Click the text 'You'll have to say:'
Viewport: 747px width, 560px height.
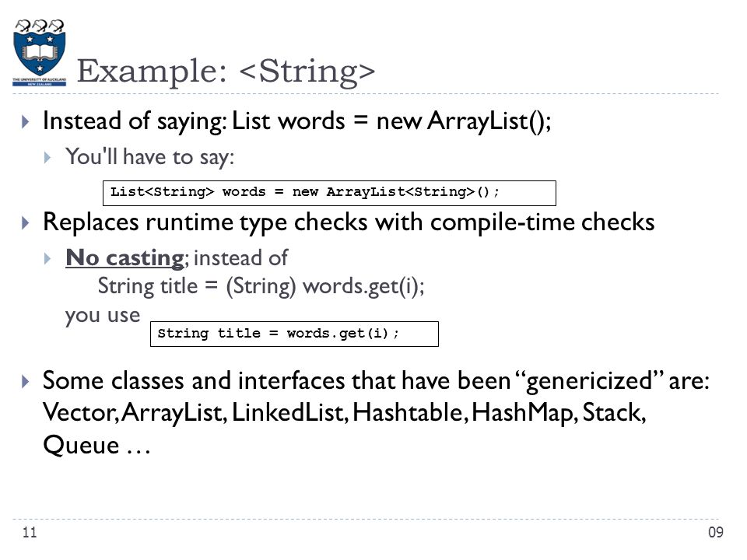150,156
